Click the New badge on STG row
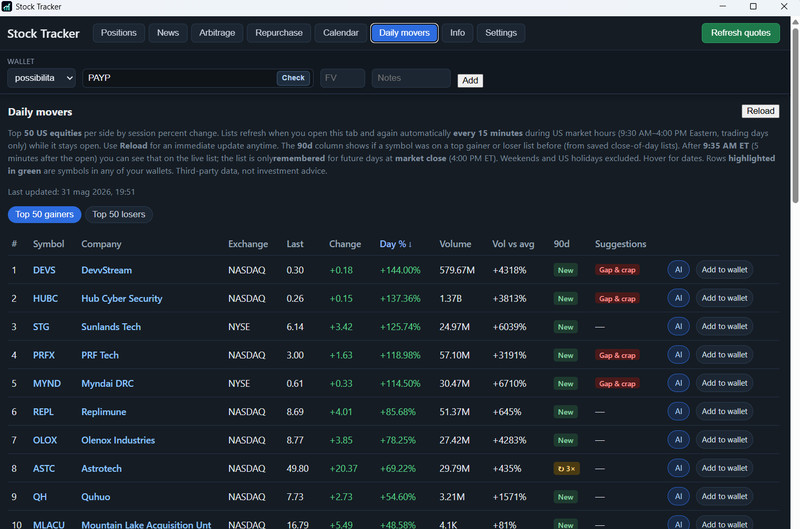This screenshot has width=800, height=529. click(565, 327)
